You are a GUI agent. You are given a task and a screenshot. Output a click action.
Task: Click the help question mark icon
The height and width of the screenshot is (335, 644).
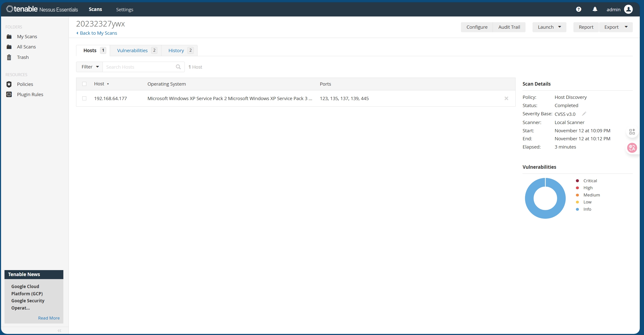coord(578,9)
